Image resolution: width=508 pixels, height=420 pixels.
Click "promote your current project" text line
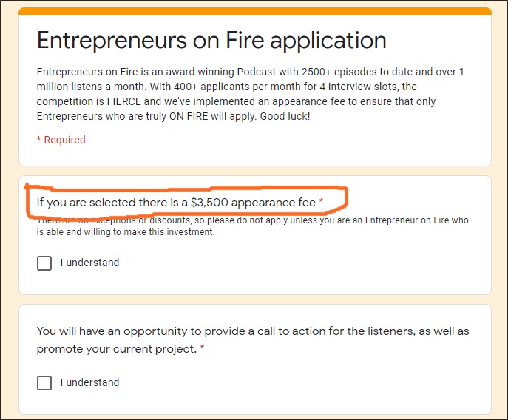point(116,349)
